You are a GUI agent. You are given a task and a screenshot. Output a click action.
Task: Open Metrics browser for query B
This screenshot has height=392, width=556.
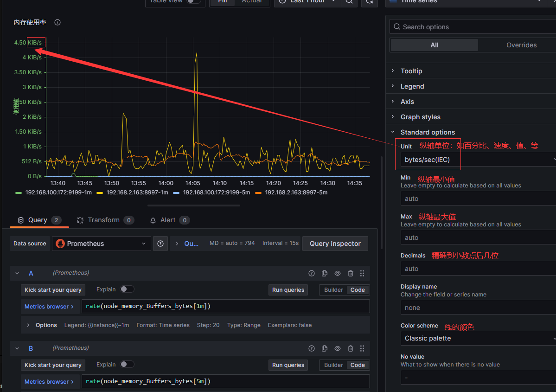49,382
